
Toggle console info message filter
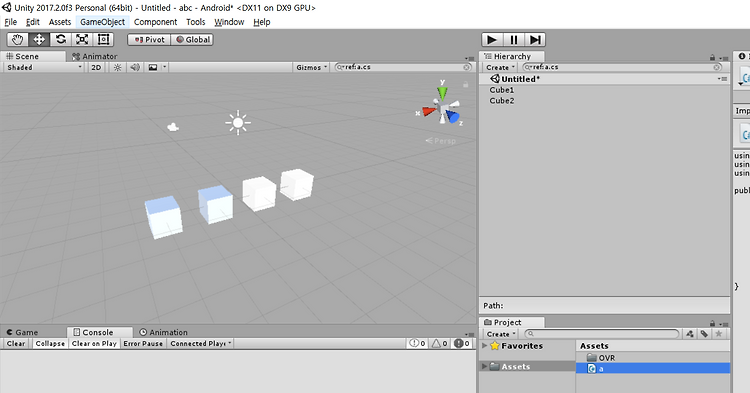point(417,343)
